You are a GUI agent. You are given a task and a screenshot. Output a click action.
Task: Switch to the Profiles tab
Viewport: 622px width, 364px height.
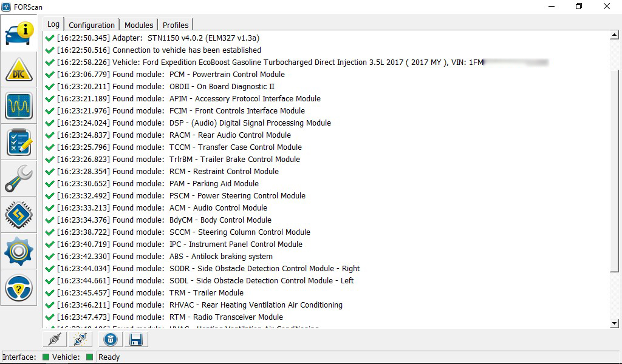[176, 25]
